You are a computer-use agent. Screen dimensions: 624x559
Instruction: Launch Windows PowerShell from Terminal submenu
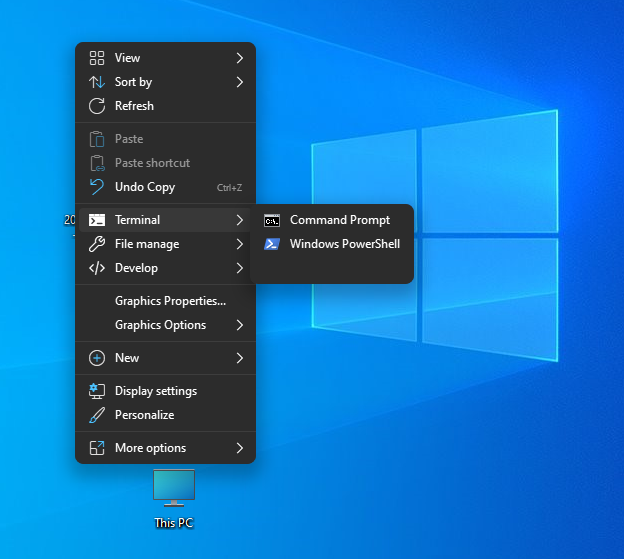click(332, 244)
